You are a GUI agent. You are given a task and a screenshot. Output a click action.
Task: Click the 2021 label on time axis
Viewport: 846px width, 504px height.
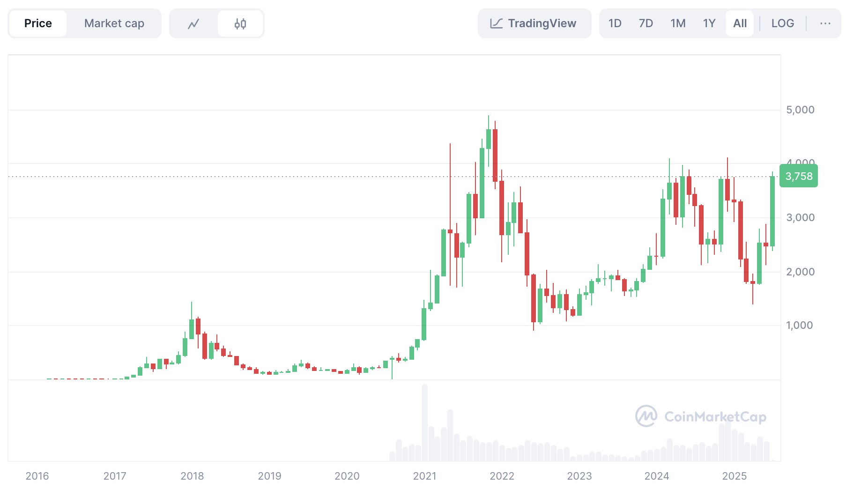(424, 476)
